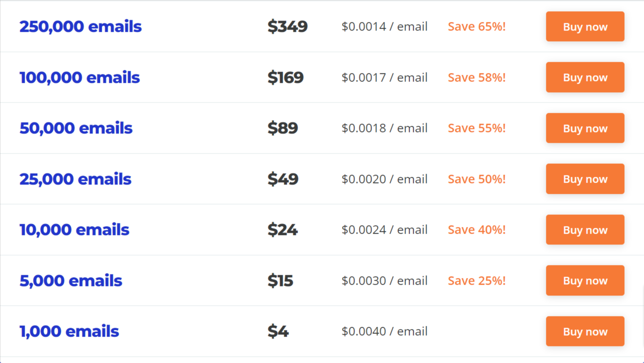Click the Save 25%! discount text

pyautogui.click(x=476, y=281)
